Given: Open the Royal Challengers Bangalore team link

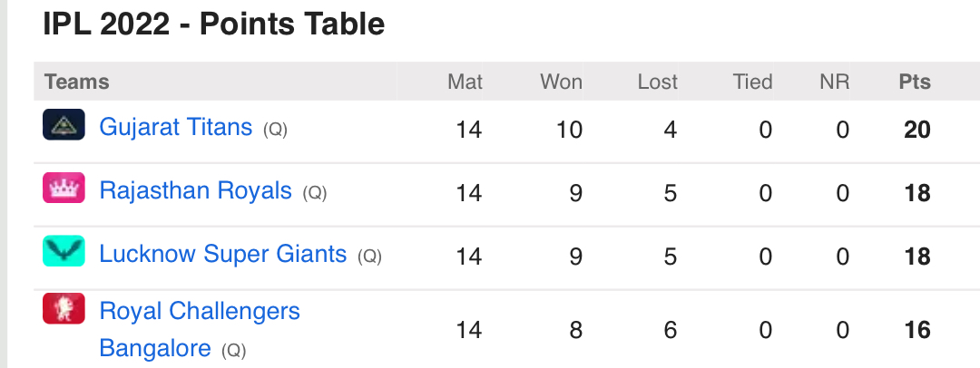Looking at the screenshot, I should (x=200, y=329).
